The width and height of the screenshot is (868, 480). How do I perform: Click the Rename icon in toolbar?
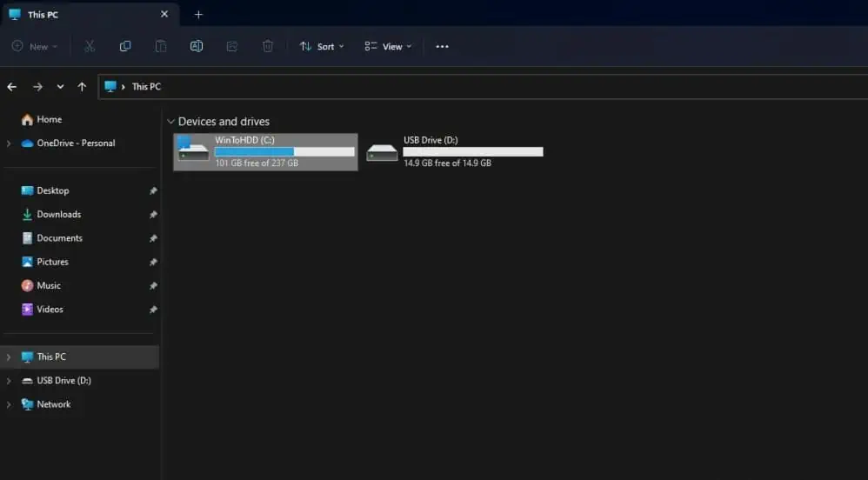tap(197, 46)
